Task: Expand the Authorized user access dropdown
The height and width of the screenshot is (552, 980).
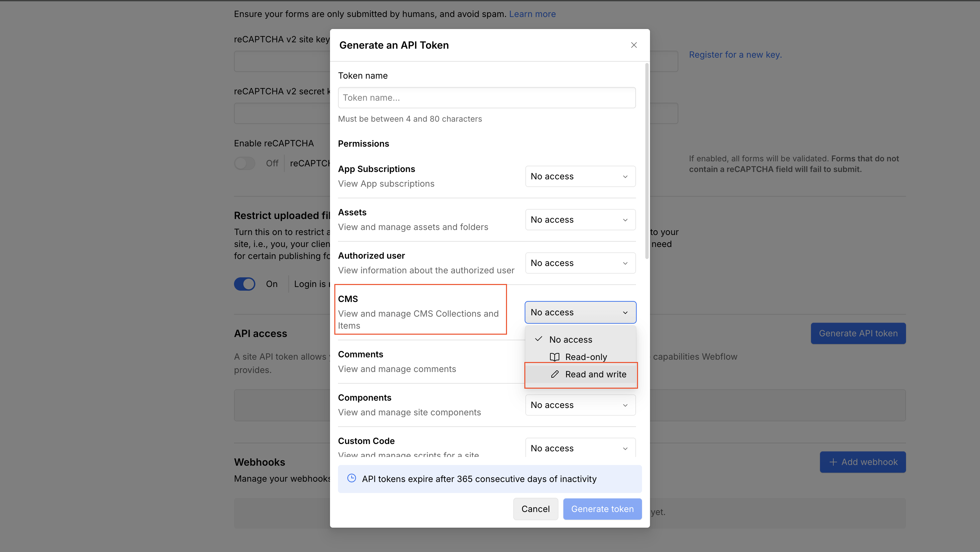Action: (x=580, y=263)
